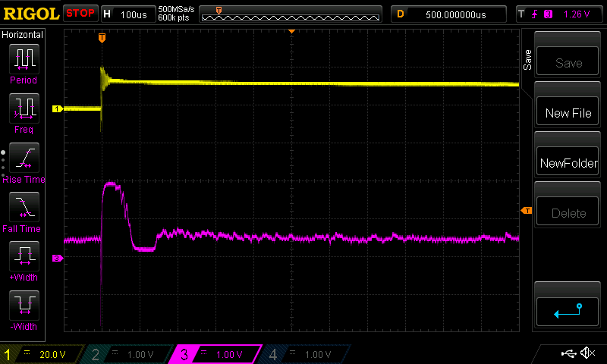Click the Save button
Image resolution: width=607 pixels, height=364 pixels.
568,61
